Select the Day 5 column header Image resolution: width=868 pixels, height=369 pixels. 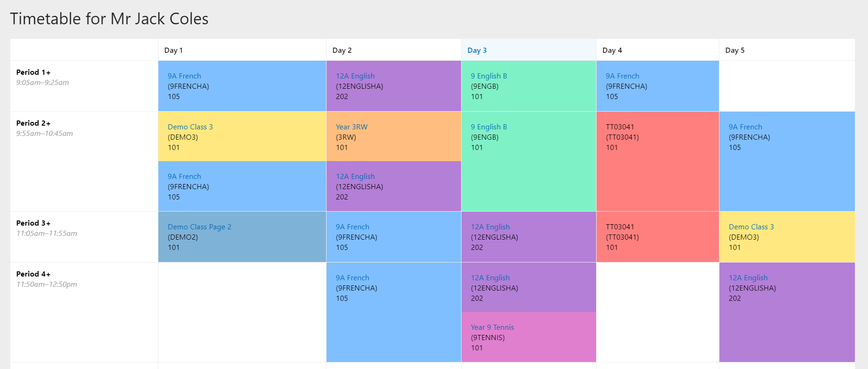734,50
